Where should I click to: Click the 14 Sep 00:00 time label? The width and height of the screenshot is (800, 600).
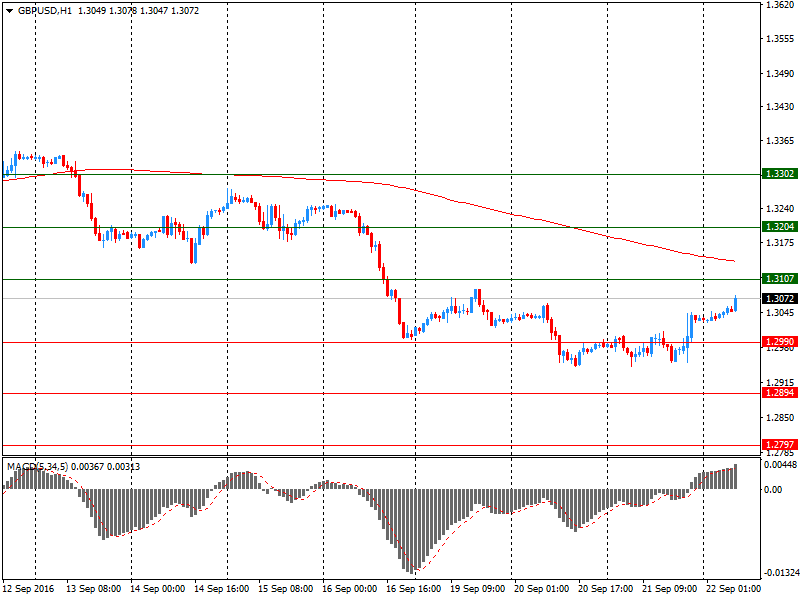[x=158, y=589]
